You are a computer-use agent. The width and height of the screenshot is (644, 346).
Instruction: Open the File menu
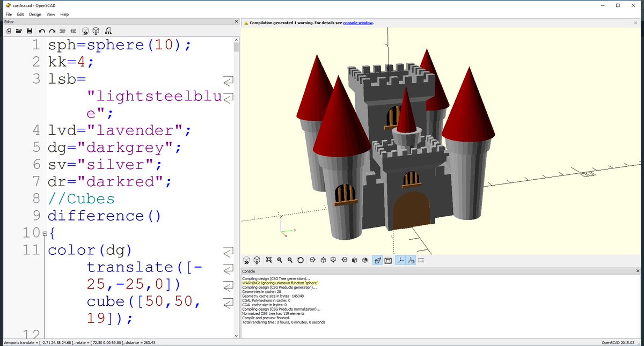coord(9,14)
